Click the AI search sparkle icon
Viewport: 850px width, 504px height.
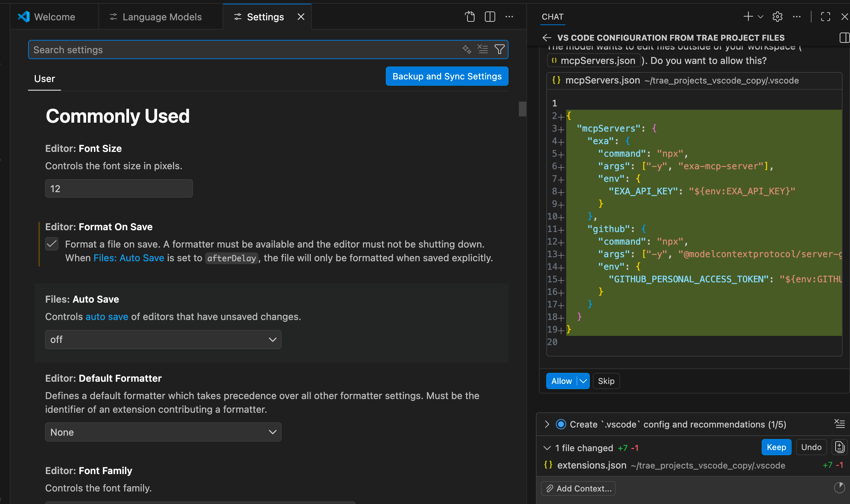[x=467, y=49]
